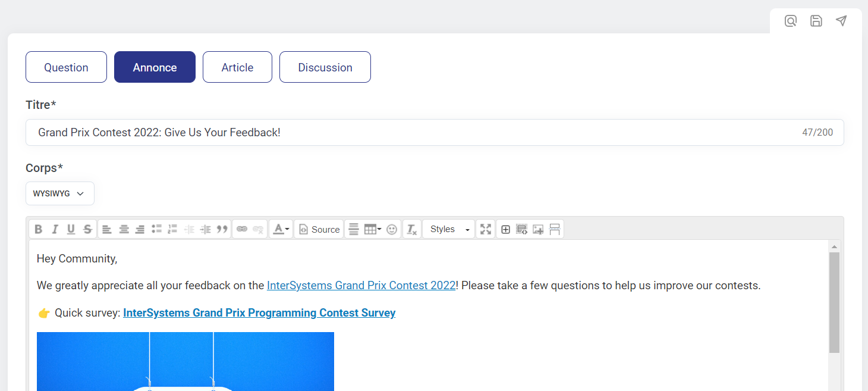
Task: Insert a block quote
Action: click(x=222, y=229)
